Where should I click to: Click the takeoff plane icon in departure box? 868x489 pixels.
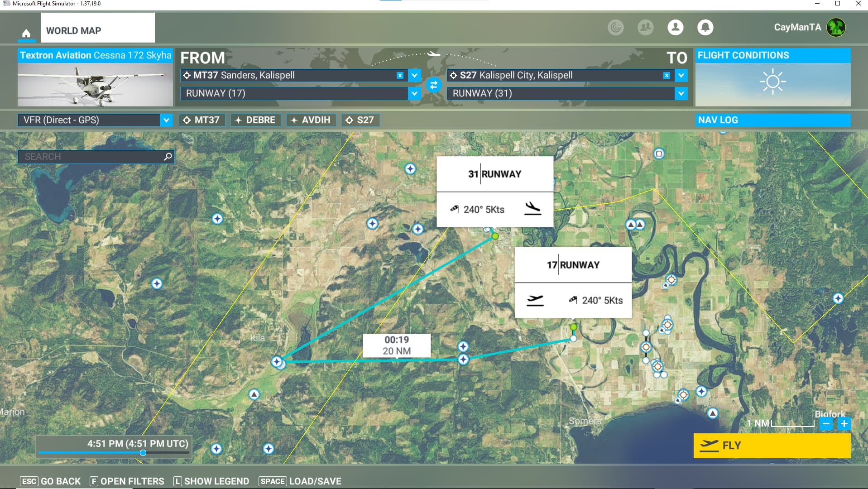[535, 300]
